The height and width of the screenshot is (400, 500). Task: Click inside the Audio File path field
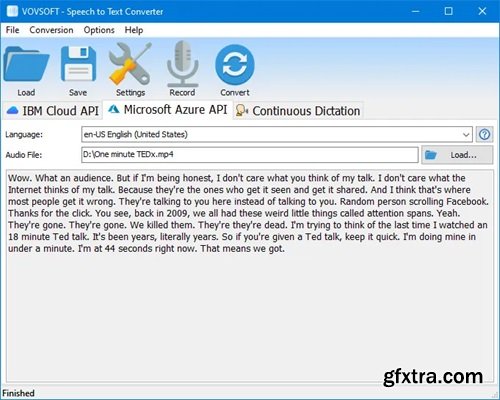(250, 155)
